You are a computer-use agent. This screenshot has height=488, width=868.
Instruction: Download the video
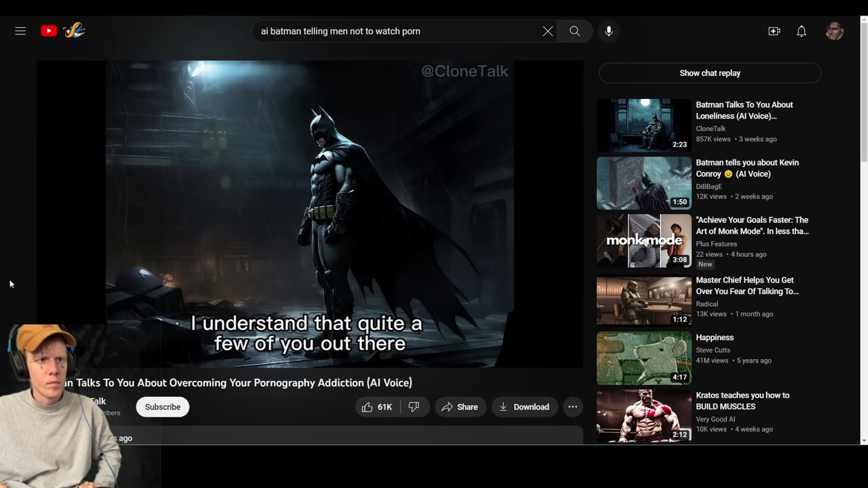tap(524, 407)
